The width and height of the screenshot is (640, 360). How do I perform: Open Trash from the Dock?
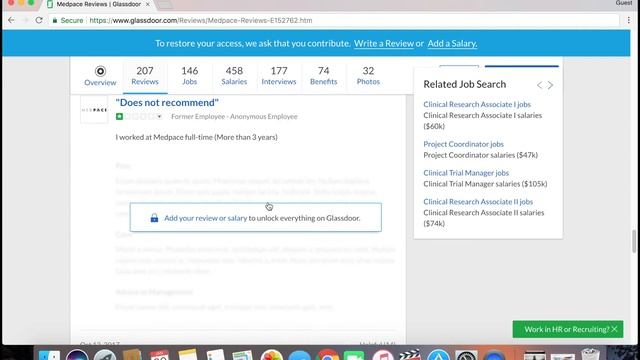[590, 354]
